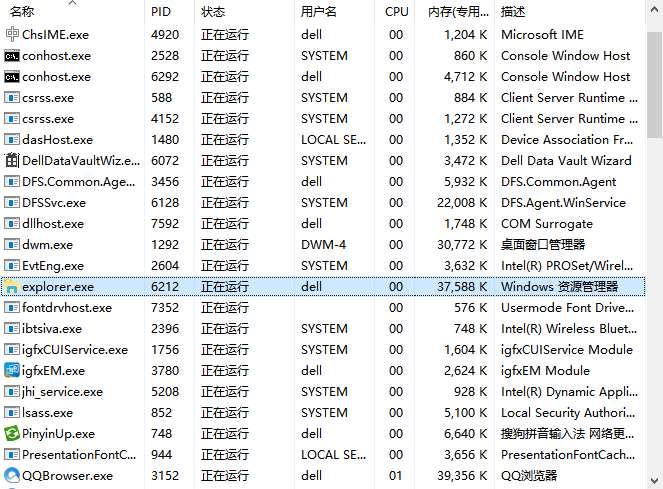Screen dimensions: 663x489
Task: Click the PresentationFontCache process icon
Action: pos(12,455)
